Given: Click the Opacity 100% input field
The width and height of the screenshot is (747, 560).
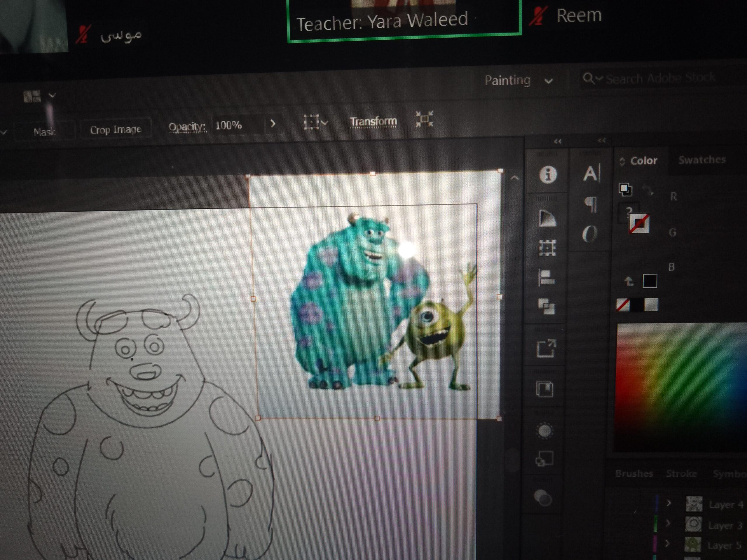Looking at the screenshot, I should click(238, 125).
